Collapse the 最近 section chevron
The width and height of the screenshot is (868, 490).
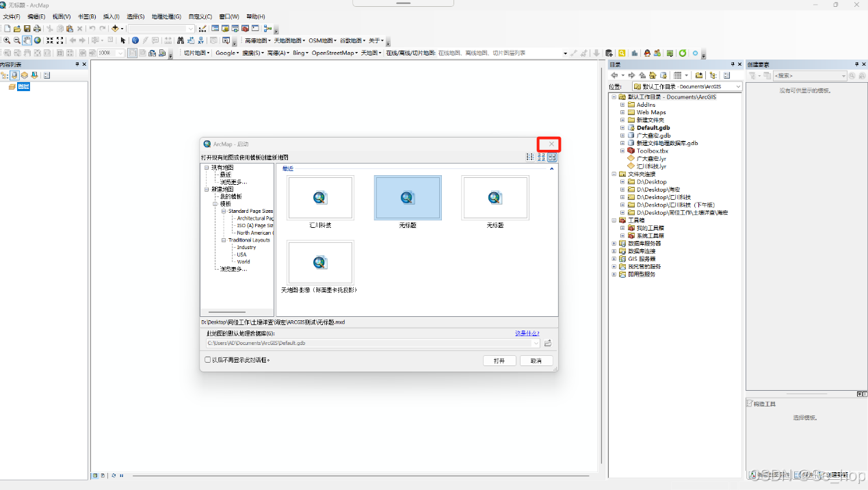(x=552, y=168)
